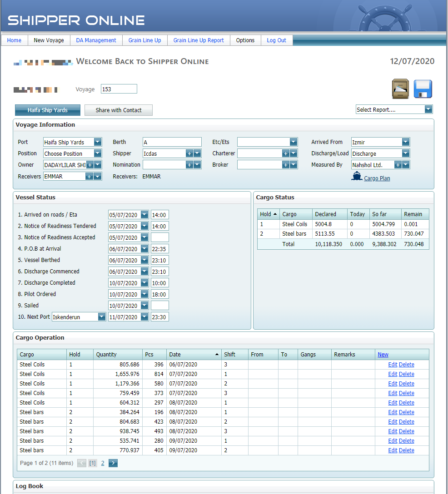
Task: Go to Grain Line Up Report tab
Action: (x=199, y=40)
